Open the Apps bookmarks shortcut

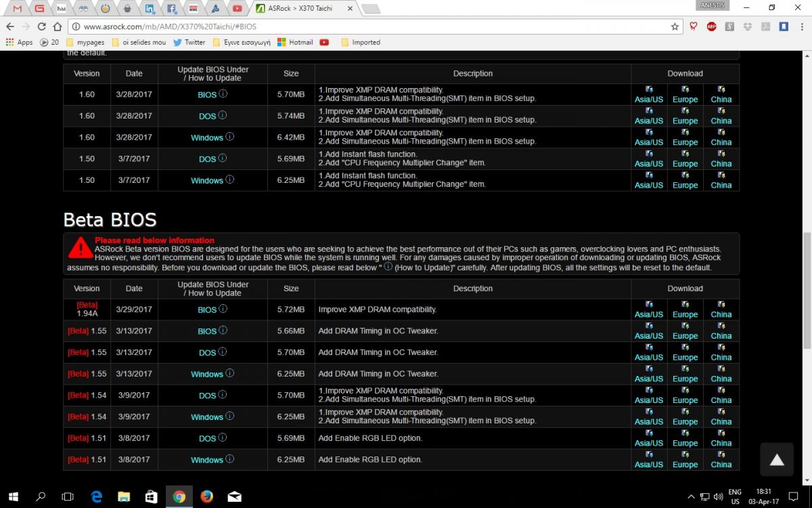click(x=20, y=42)
